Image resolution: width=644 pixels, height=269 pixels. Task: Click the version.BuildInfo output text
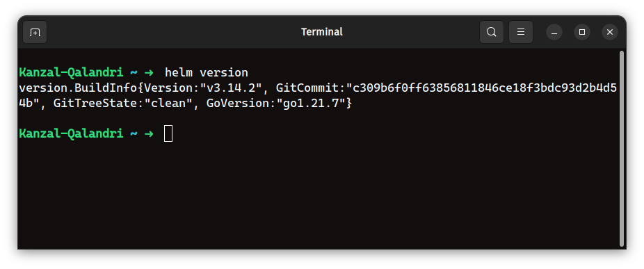pyautogui.click(x=78, y=88)
